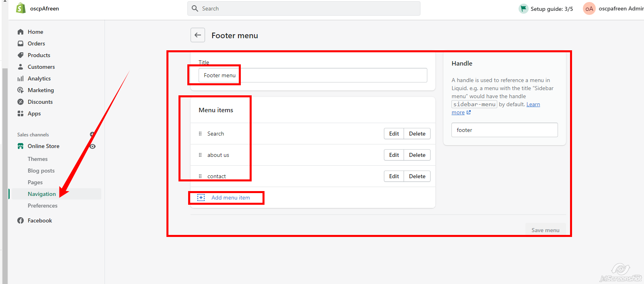This screenshot has width=644, height=284.
Task: Edit the contact menu item
Action: click(x=394, y=176)
